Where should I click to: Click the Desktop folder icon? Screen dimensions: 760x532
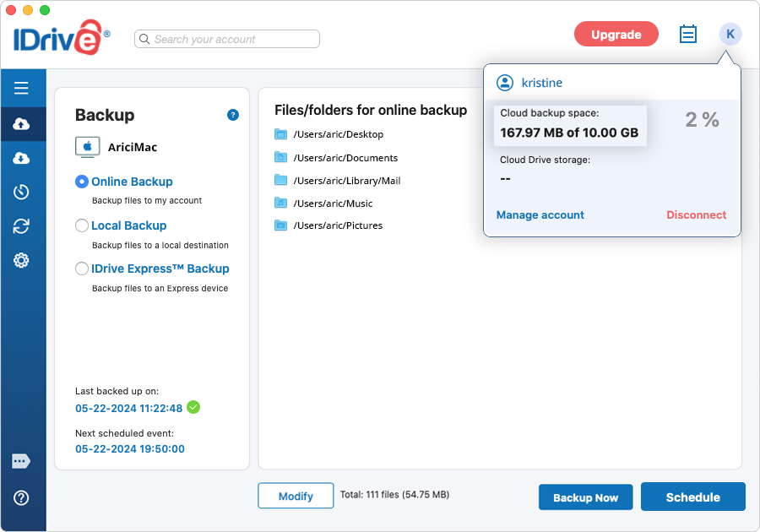tap(280, 134)
